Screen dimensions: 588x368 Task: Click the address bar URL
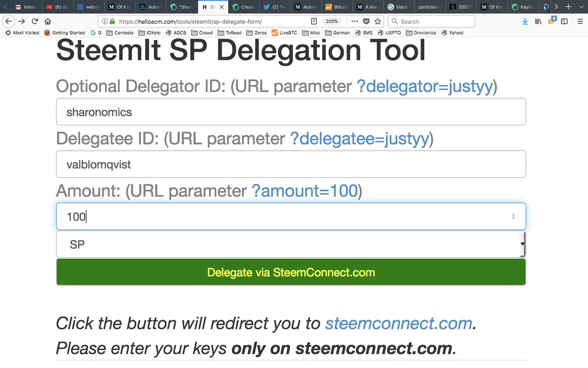[190, 22]
